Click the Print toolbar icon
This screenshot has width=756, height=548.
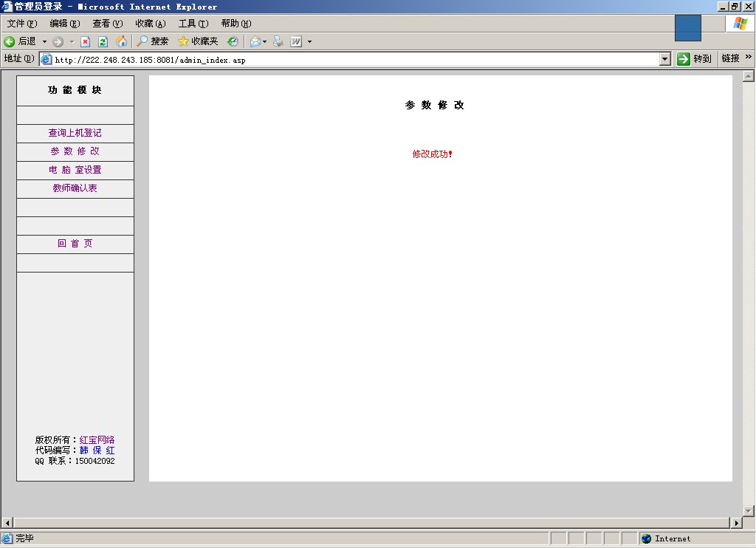278,41
